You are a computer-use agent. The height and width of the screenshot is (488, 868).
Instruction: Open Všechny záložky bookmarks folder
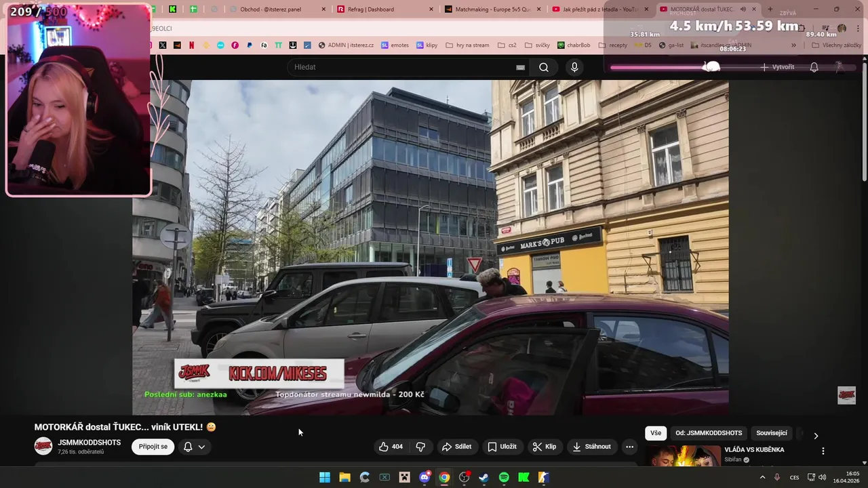tap(836, 45)
